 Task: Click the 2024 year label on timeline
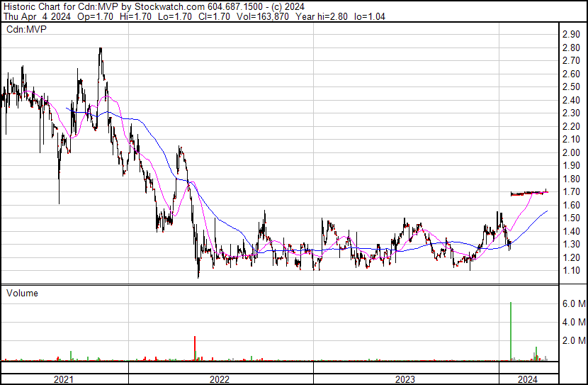click(x=526, y=379)
